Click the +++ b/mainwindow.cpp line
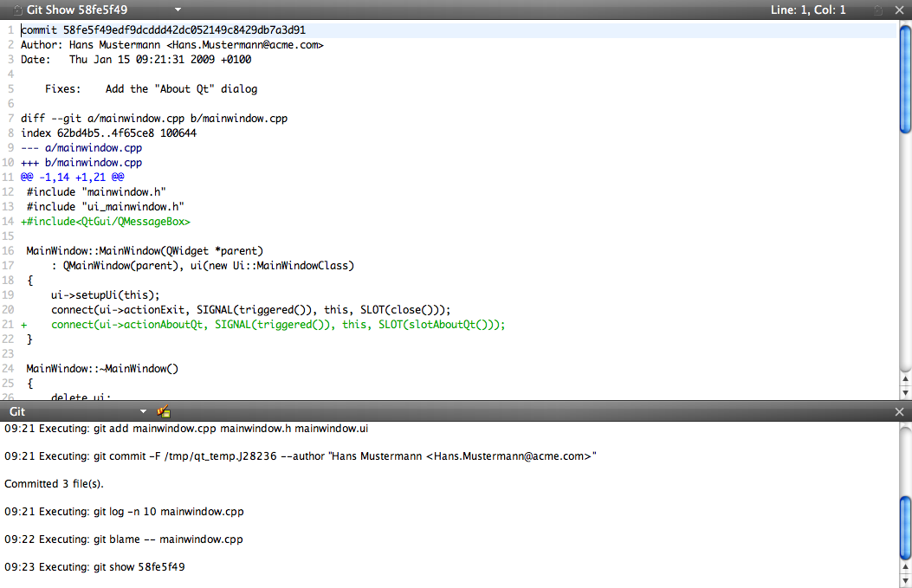Screen dimensions: 912x588 (81, 163)
